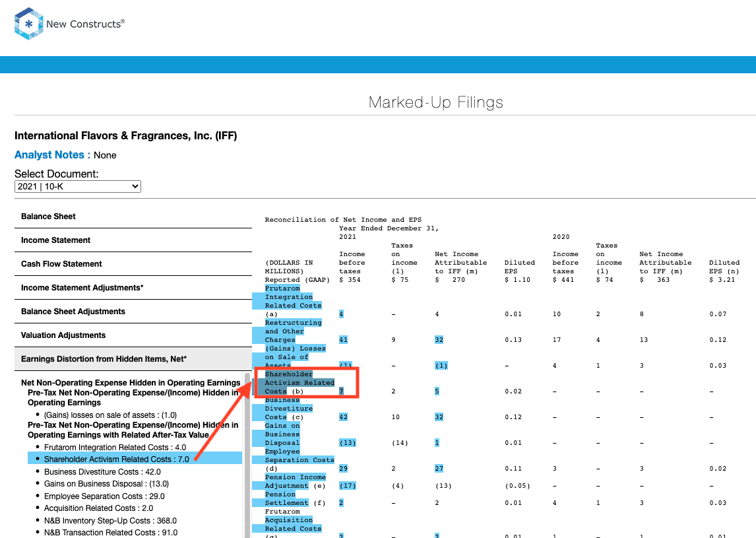
Task: Click highlighted 'Employee Separation Costs (d)' label
Action: pos(299,460)
